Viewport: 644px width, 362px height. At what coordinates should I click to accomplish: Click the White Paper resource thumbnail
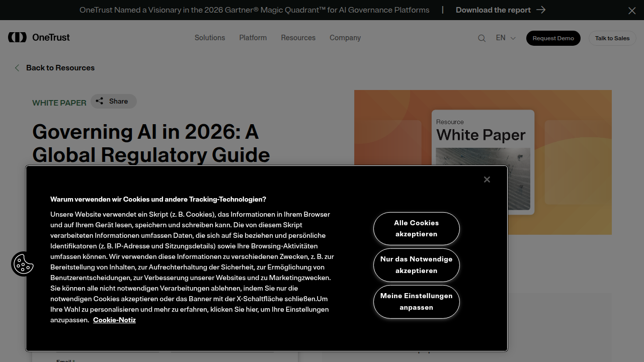[x=483, y=162]
